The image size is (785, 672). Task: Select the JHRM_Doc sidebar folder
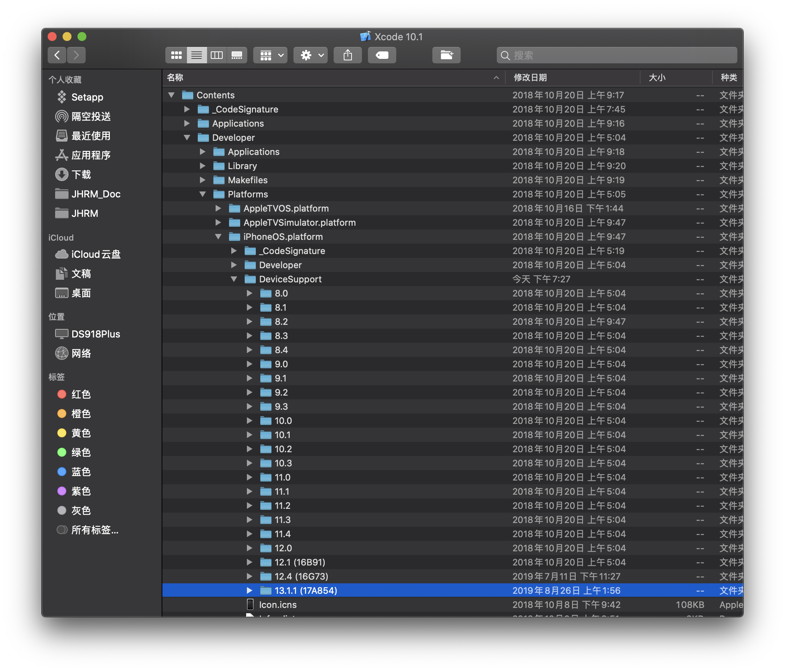(96, 194)
